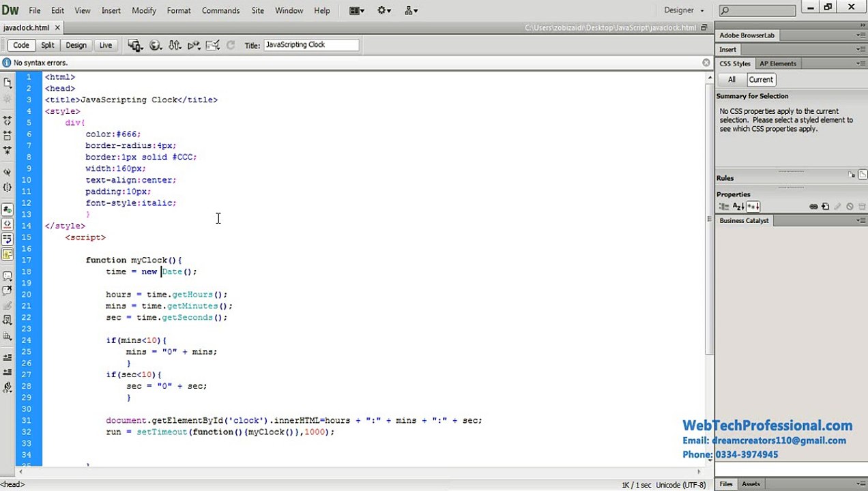Click Show list view A-Z icon
This screenshot has width=868, height=491.
[x=738, y=207]
